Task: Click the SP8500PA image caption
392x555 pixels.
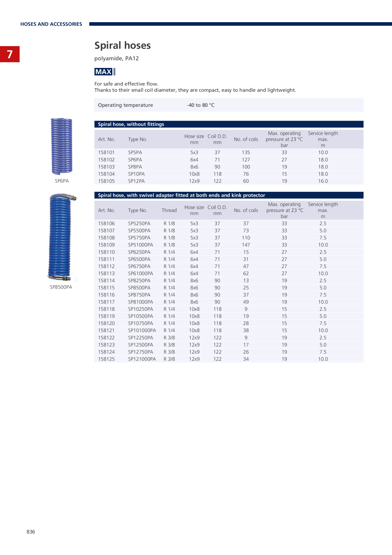Action: tap(61, 287)
